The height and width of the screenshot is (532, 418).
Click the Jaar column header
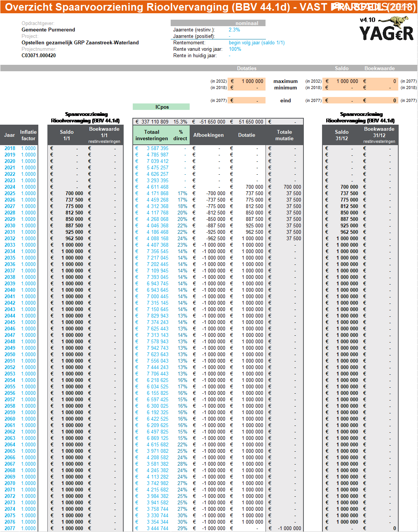(x=9, y=135)
